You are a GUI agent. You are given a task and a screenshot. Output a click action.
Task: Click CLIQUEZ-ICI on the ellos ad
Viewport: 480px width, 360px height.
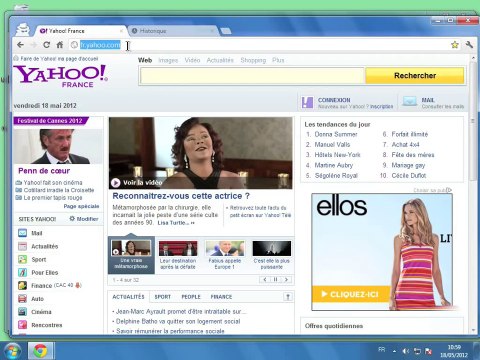pos(350,294)
